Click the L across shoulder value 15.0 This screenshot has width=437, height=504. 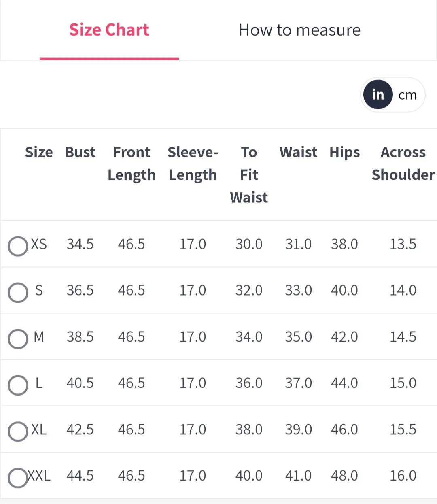click(403, 383)
